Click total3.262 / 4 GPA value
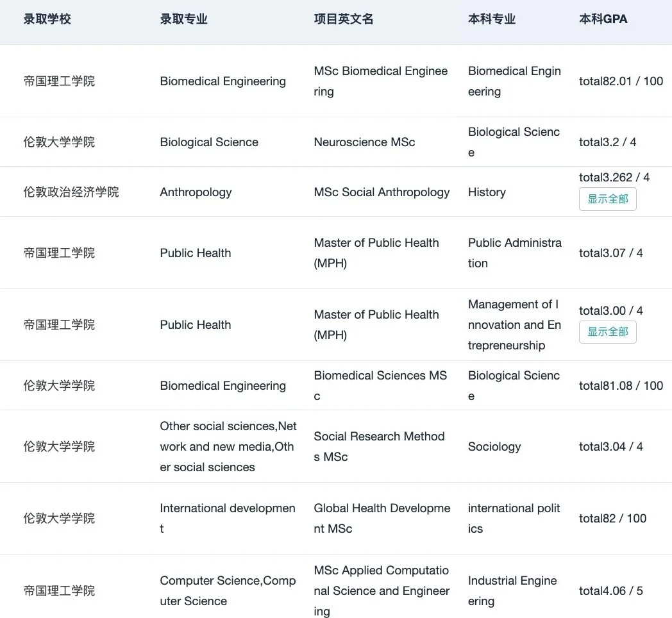Viewport: 672px width, 618px height. coord(614,177)
